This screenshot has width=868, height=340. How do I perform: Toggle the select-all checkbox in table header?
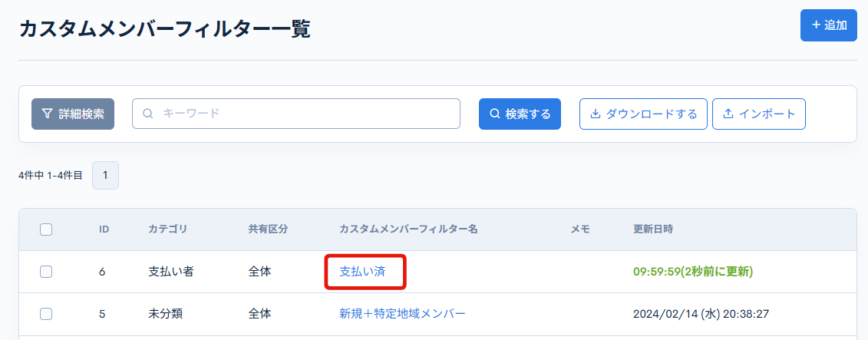tap(46, 229)
